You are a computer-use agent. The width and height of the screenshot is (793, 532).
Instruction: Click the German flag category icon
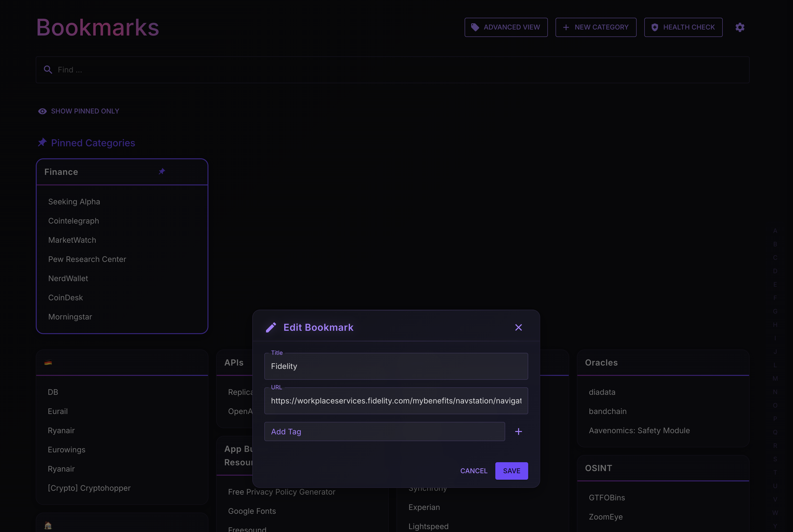(x=48, y=362)
